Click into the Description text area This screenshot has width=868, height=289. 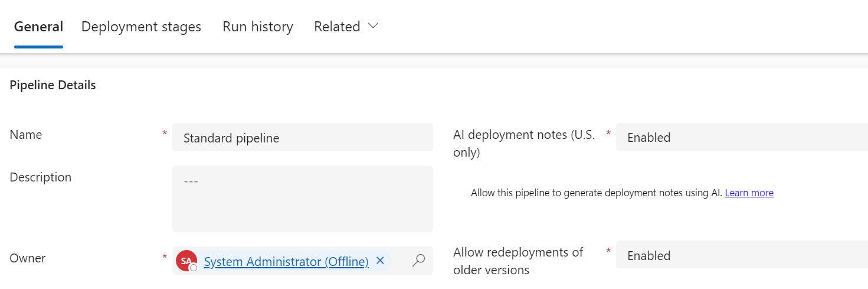[x=303, y=199]
